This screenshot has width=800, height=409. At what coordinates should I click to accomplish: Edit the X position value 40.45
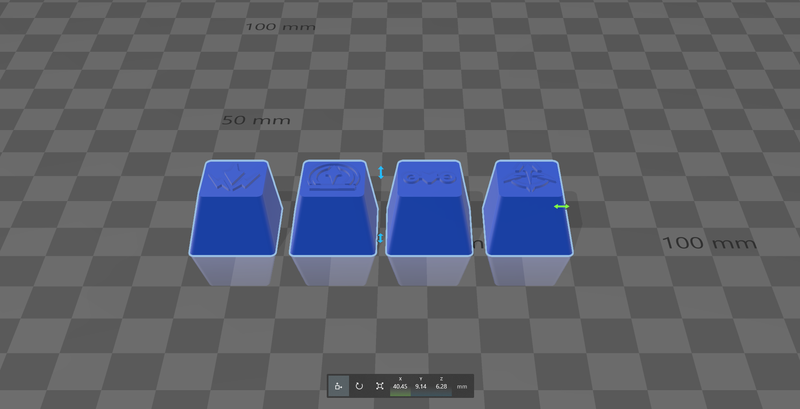[400, 387]
